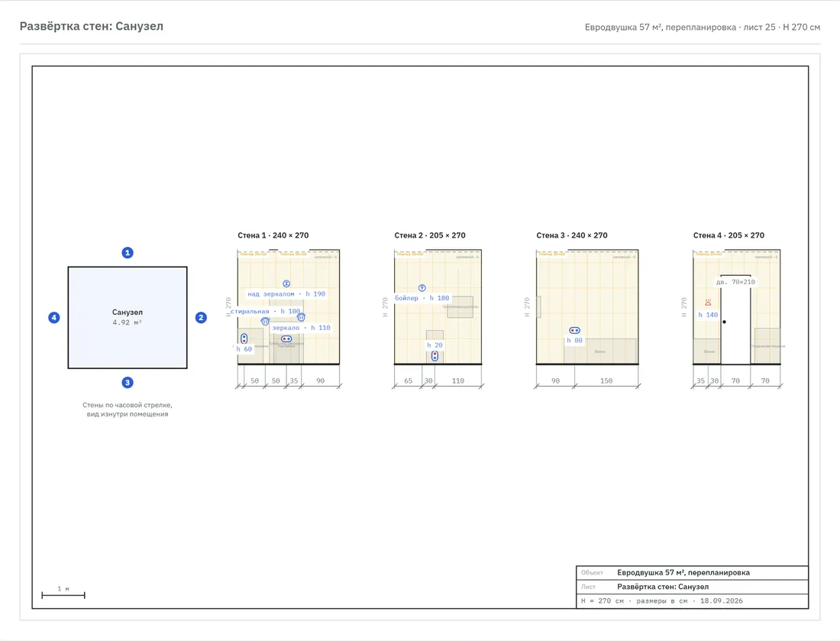Click the dimension value 150 under wall 3
Viewport: 840px width, 641px height.
tap(606, 380)
